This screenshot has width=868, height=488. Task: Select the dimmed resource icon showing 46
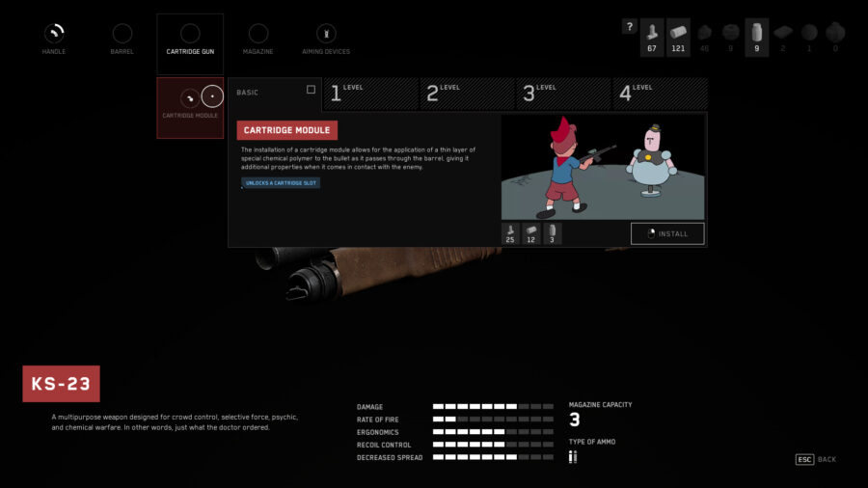[704, 38]
